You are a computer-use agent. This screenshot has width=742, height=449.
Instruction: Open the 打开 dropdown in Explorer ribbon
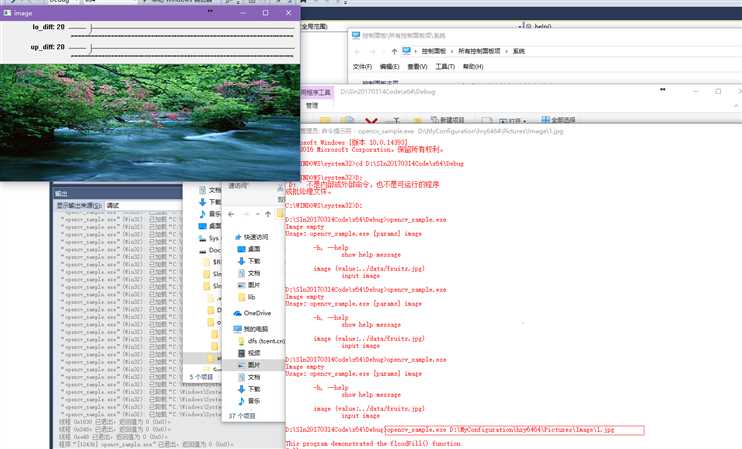(512, 121)
